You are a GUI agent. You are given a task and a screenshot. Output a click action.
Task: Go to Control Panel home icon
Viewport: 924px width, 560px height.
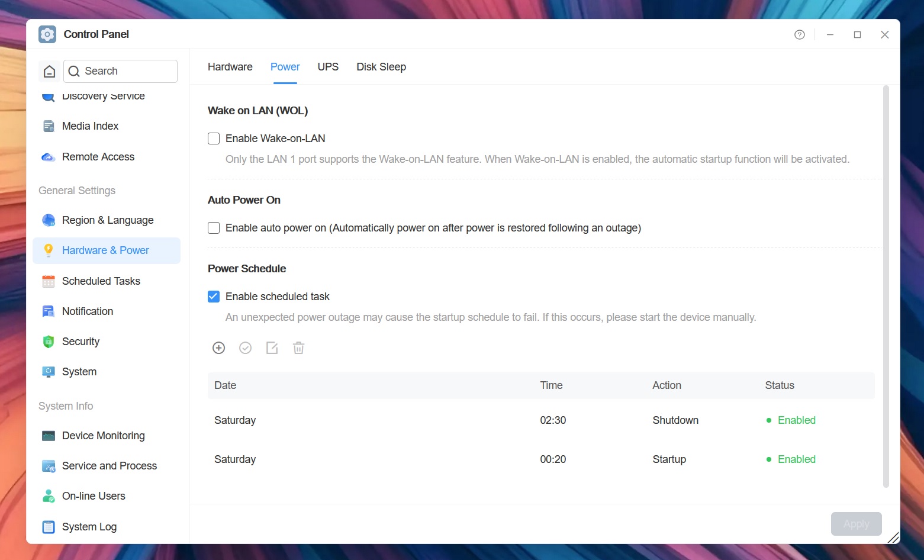pyautogui.click(x=50, y=71)
